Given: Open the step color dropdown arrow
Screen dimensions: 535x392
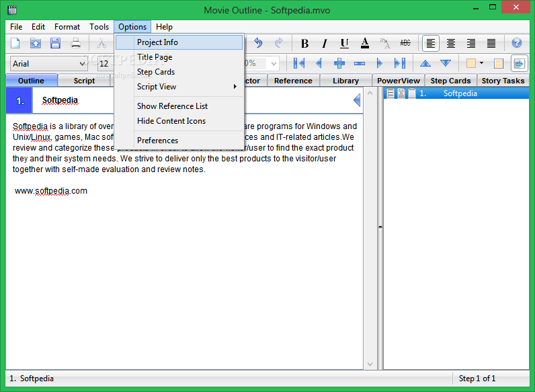Looking at the screenshot, I should 481,63.
